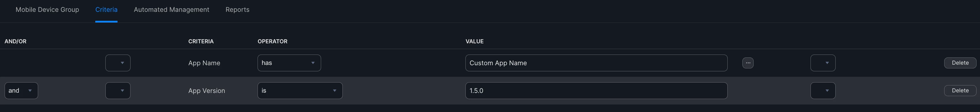The width and height of the screenshot is (980, 112).
Task: Open the ellipsis browse button beside Custom App Name
Action: (748, 63)
